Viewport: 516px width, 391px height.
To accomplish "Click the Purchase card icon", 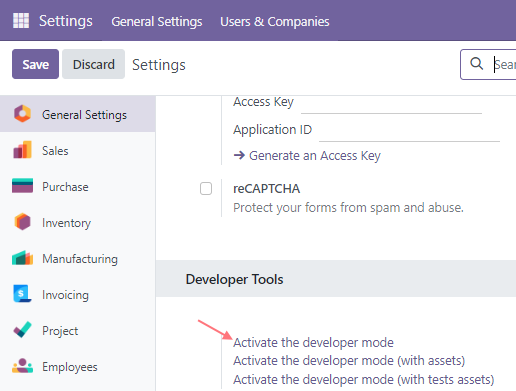I will (x=22, y=186).
